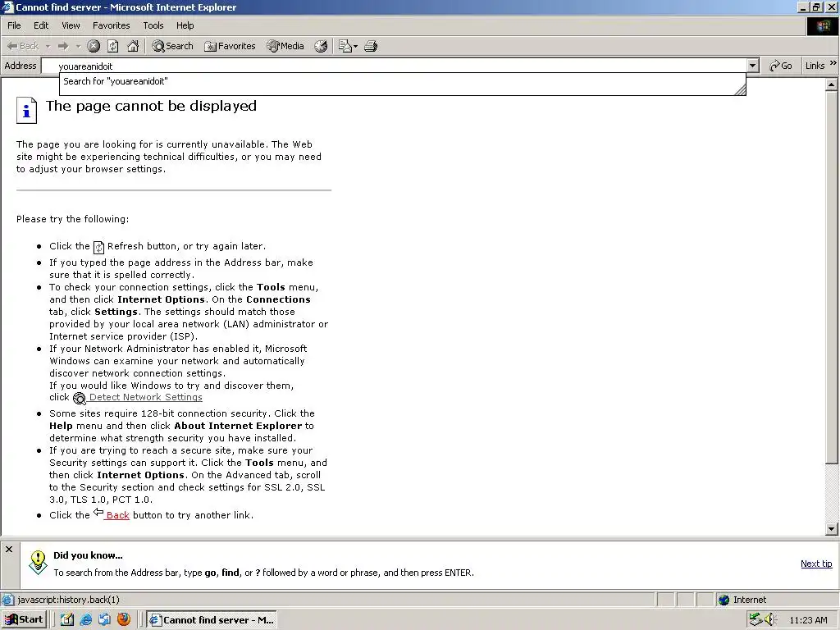Open the Back history dropdown arrow
This screenshot has width=840, height=630.
click(48, 47)
